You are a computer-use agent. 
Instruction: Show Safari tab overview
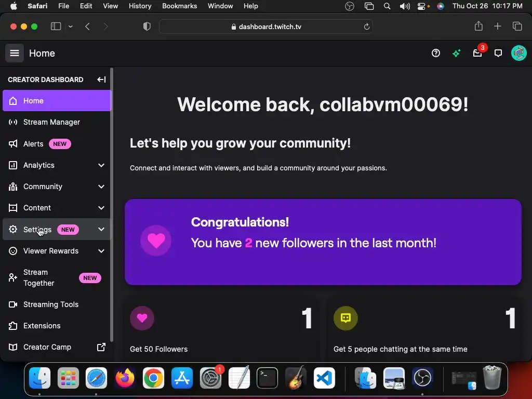[x=517, y=26]
